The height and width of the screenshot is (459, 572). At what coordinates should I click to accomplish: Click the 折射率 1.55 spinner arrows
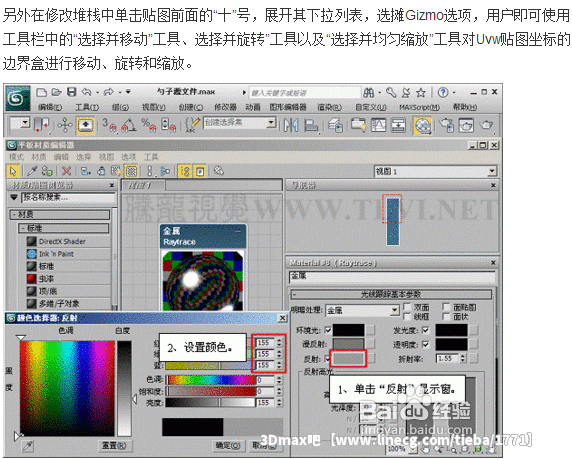coord(463,359)
